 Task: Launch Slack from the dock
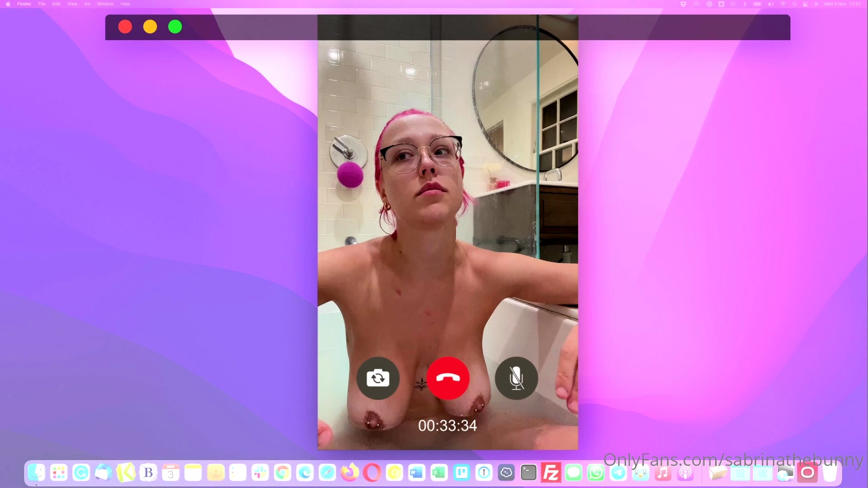[260, 473]
